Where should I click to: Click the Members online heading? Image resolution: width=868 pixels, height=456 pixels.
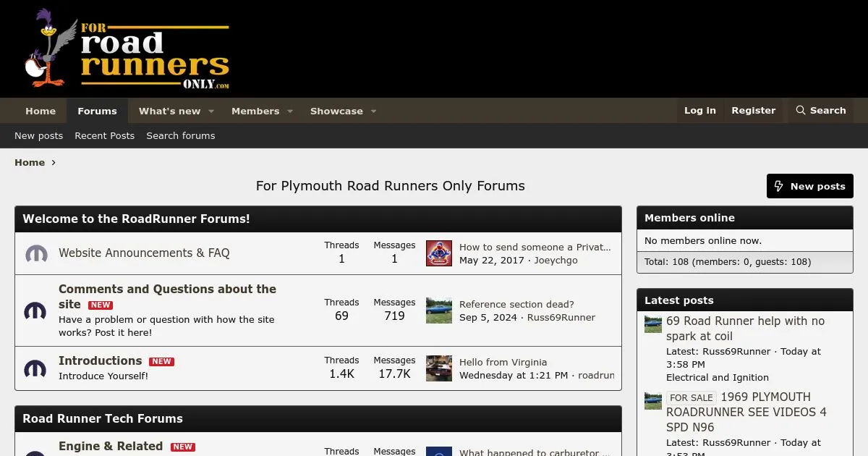click(x=689, y=218)
